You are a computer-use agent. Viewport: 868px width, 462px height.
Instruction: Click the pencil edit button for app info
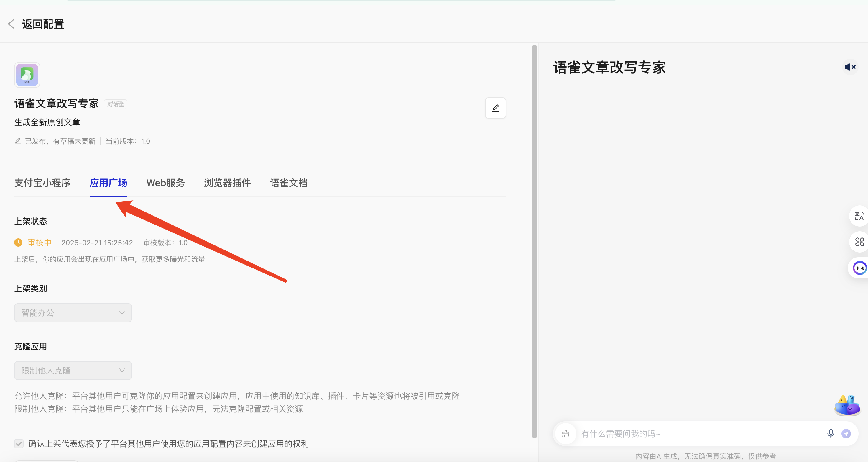click(x=495, y=108)
